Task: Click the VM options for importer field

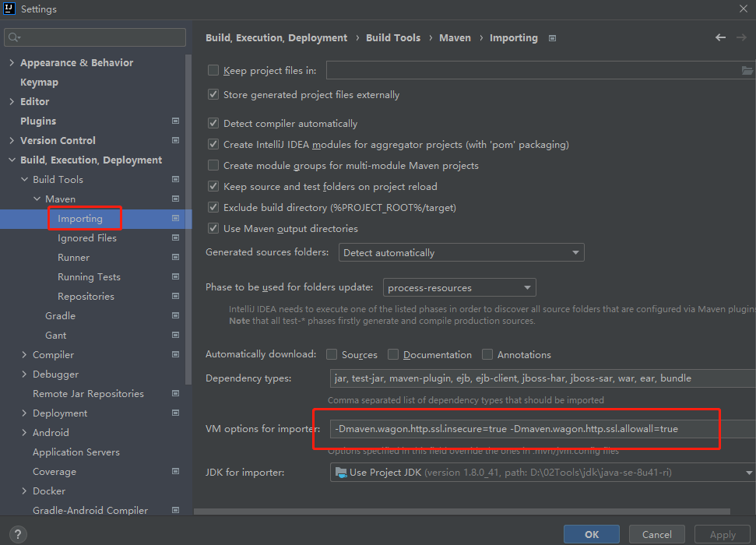Action: pos(543,429)
